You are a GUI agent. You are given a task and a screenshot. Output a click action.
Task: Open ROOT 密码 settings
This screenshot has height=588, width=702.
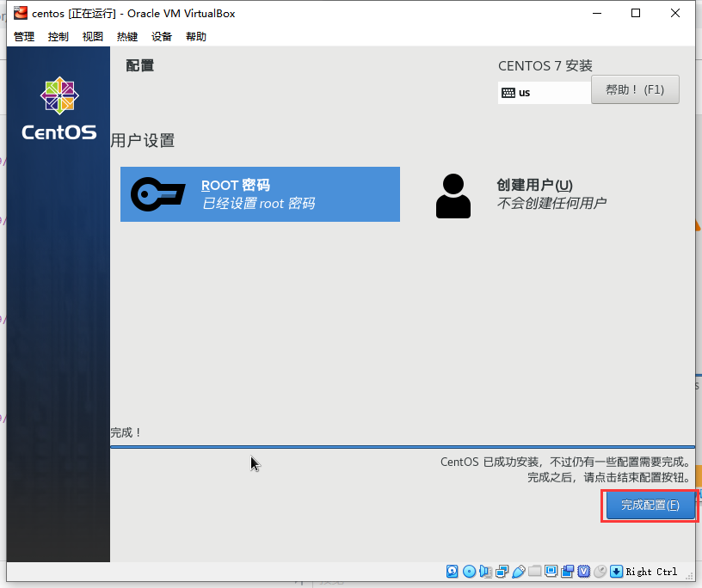tap(260, 194)
